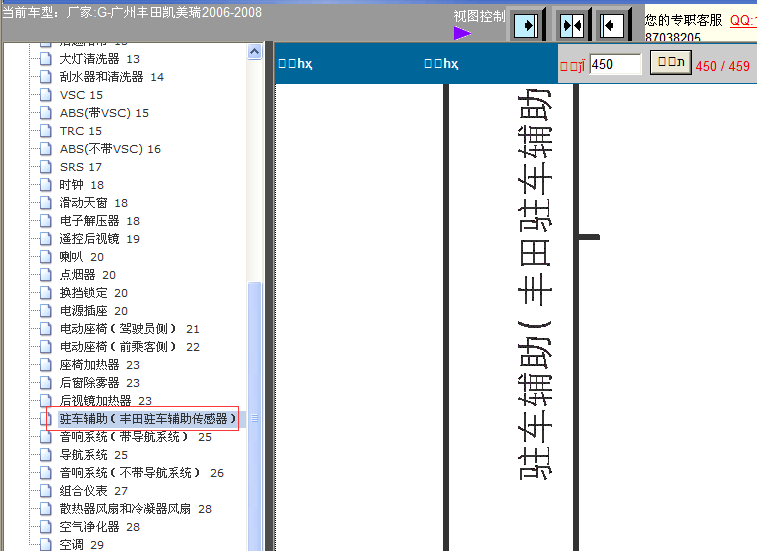Select 组合仪表 27 entry
This screenshot has height=551, width=757.
tap(94, 491)
